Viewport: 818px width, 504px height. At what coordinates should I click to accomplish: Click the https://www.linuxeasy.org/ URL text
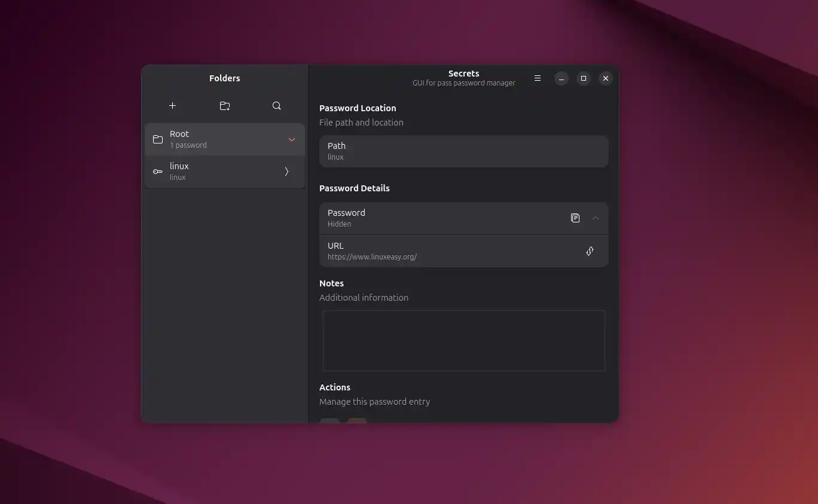pyautogui.click(x=372, y=257)
